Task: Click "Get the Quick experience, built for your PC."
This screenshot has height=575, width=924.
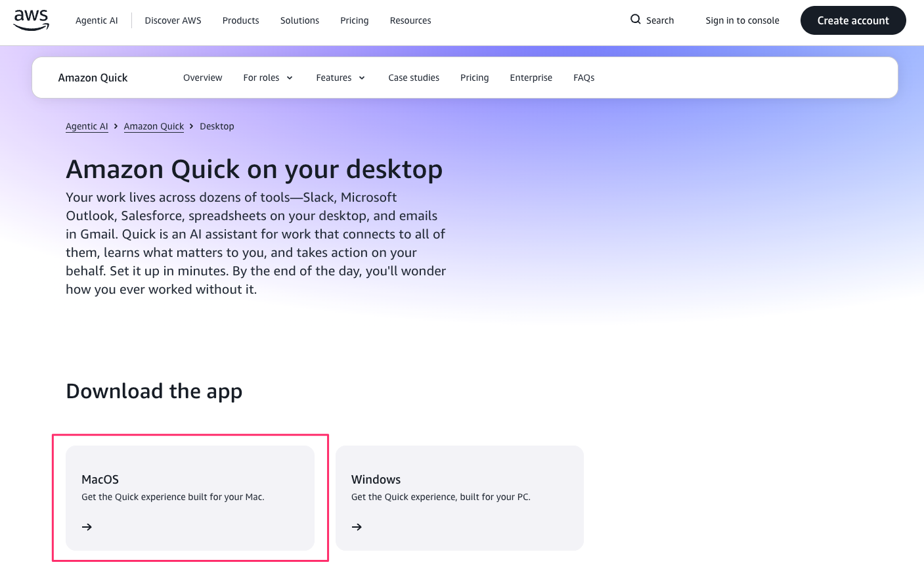Action: pyautogui.click(x=441, y=497)
